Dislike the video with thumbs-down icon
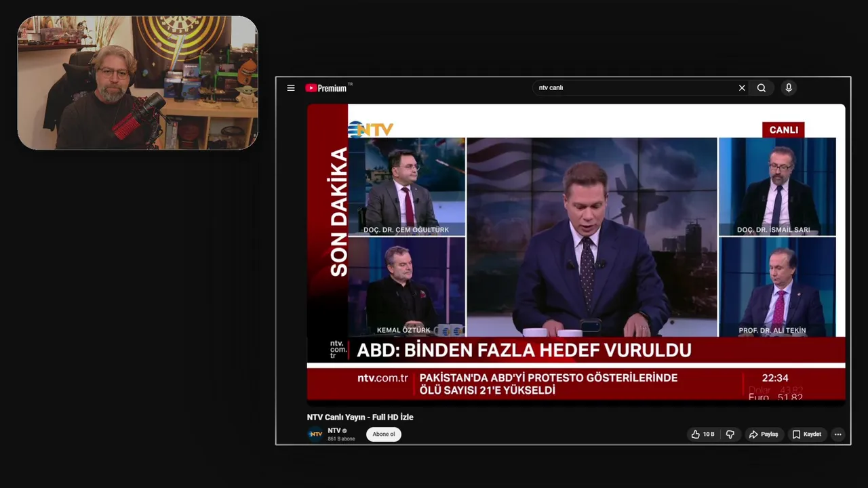The height and width of the screenshot is (488, 868). 730,434
